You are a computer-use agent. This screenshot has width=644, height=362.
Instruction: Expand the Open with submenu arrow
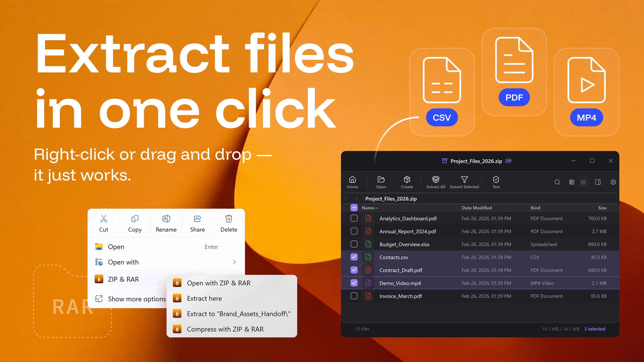tap(234, 262)
